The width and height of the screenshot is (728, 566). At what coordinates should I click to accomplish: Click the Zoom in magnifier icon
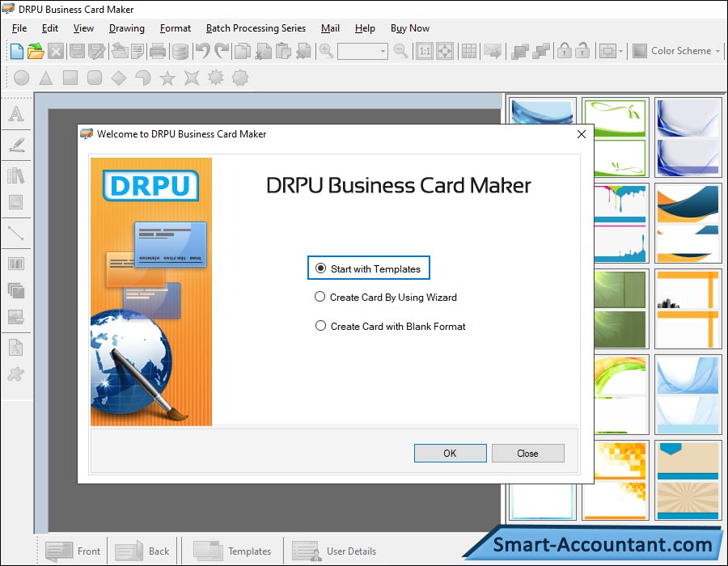tap(326, 51)
